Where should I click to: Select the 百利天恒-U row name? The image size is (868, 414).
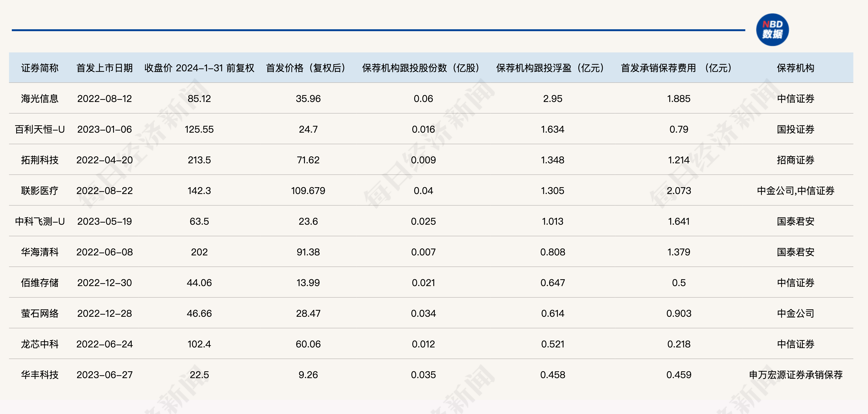tap(40, 129)
